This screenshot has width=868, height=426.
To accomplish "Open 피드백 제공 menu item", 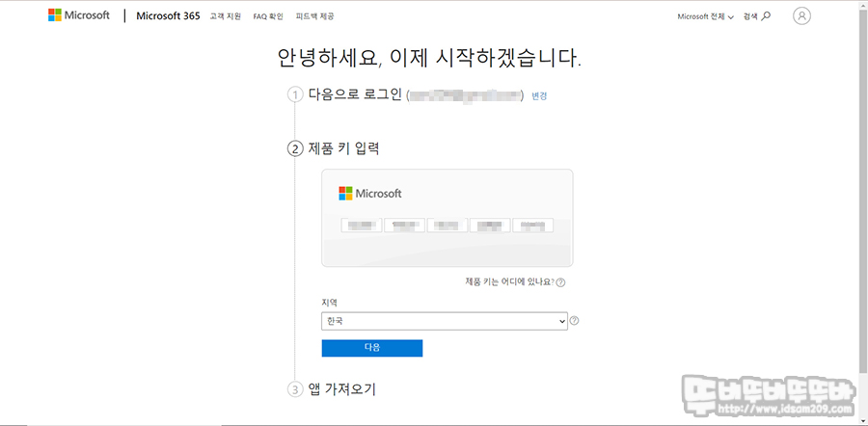I will click(315, 16).
